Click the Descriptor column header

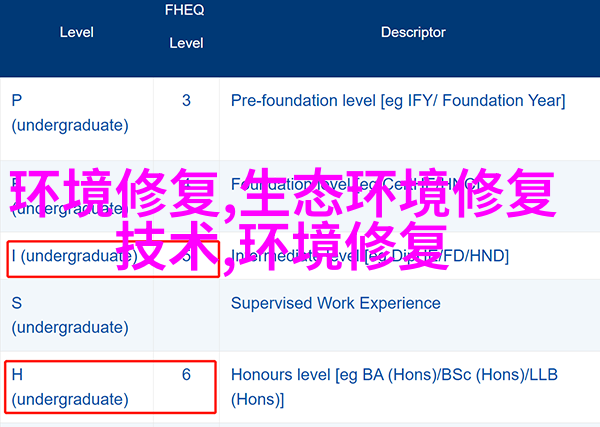tap(413, 33)
